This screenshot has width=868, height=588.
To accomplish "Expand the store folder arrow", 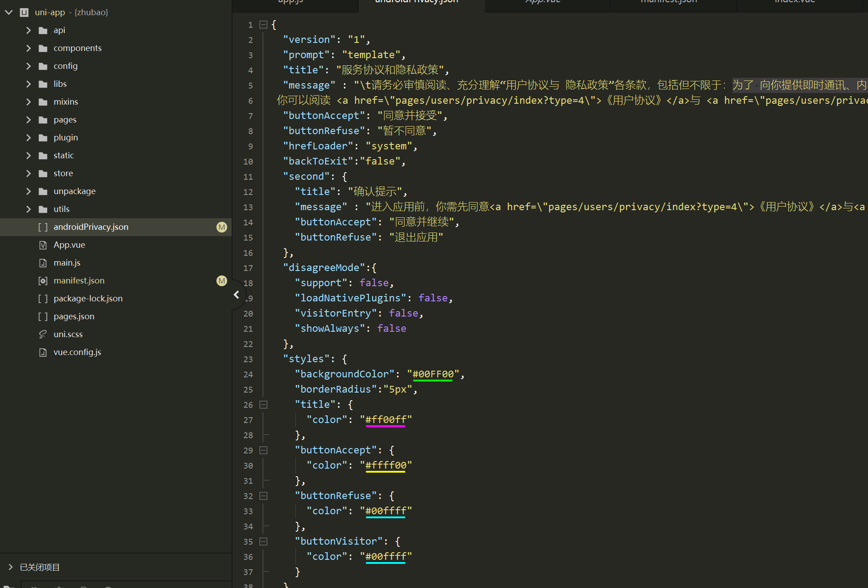I will 29,173.
